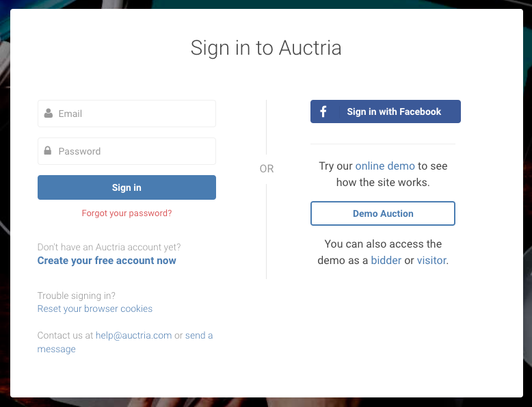This screenshot has width=532, height=407.
Task: Click the blue Sign in button
Action: [127, 187]
